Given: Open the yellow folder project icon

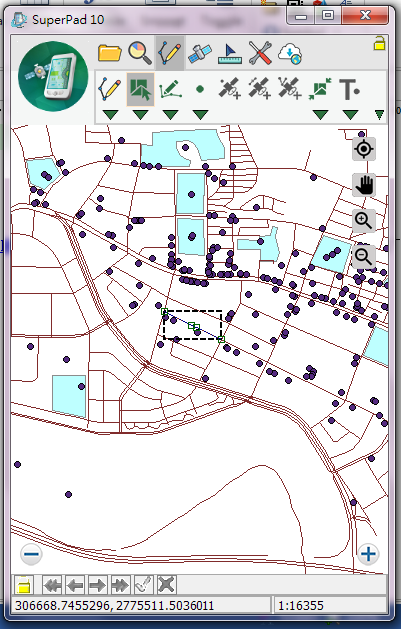Looking at the screenshot, I should [109, 53].
